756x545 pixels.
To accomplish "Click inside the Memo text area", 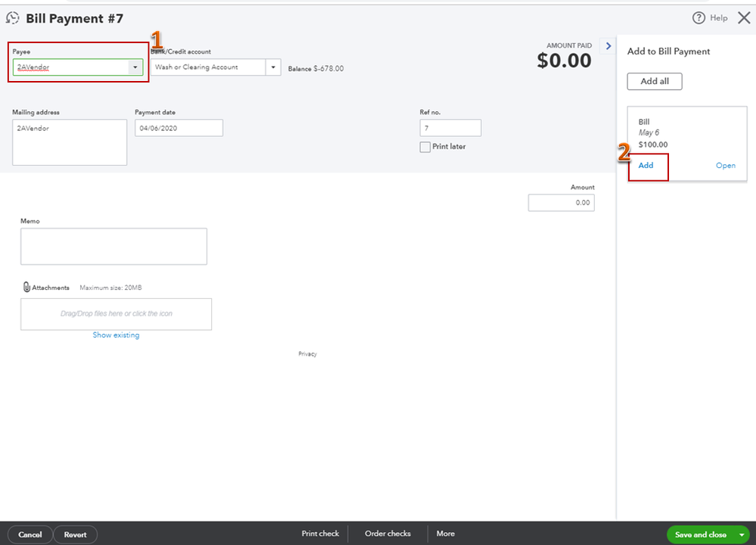I will [x=114, y=247].
